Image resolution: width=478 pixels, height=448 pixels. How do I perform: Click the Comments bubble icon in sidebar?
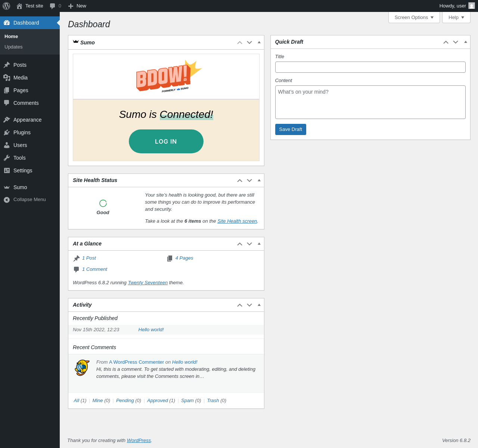7,103
